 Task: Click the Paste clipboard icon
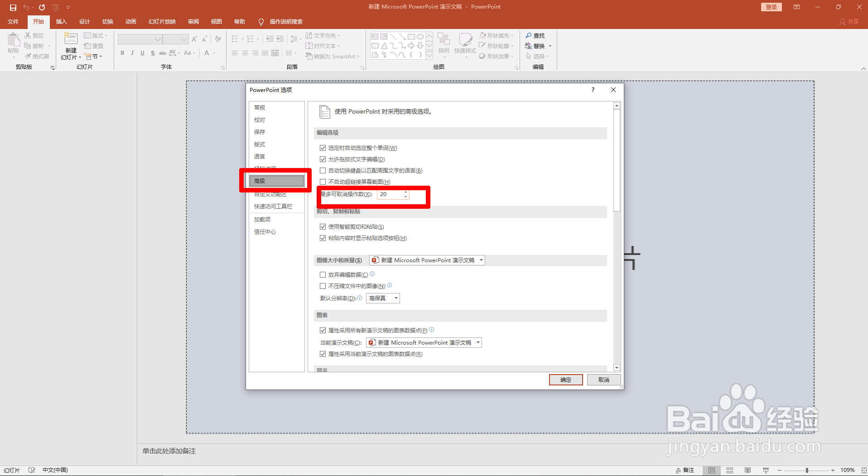point(14,40)
